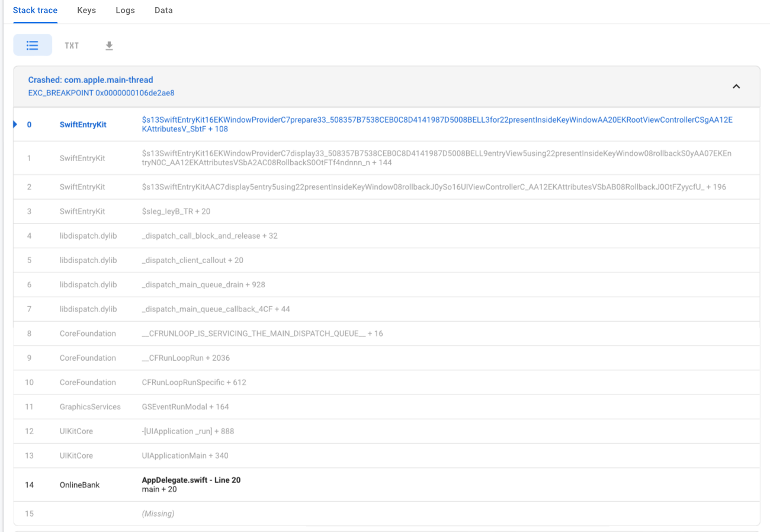770x532 pixels.
Task: Click frame number 14
Action: pos(29,485)
